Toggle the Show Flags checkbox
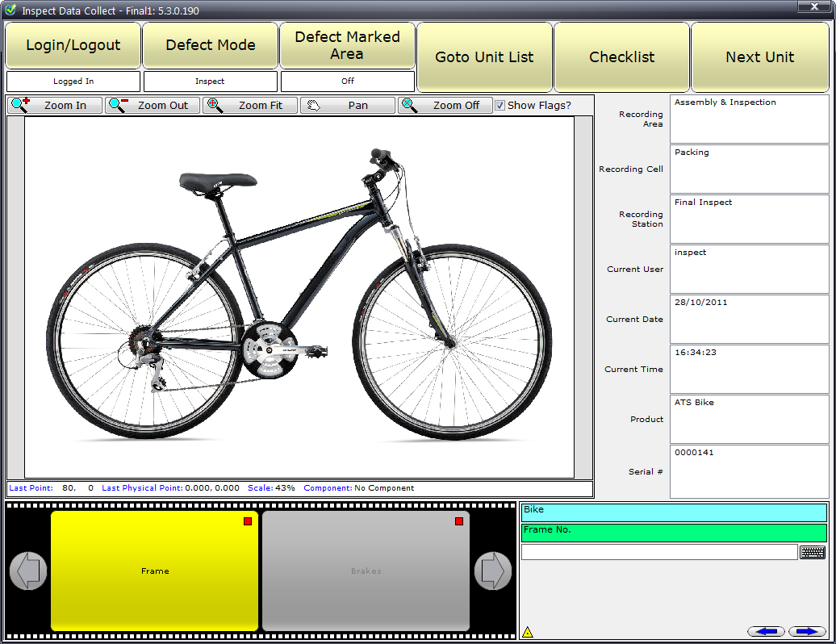Image resolution: width=836 pixels, height=644 pixels. tap(500, 106)
